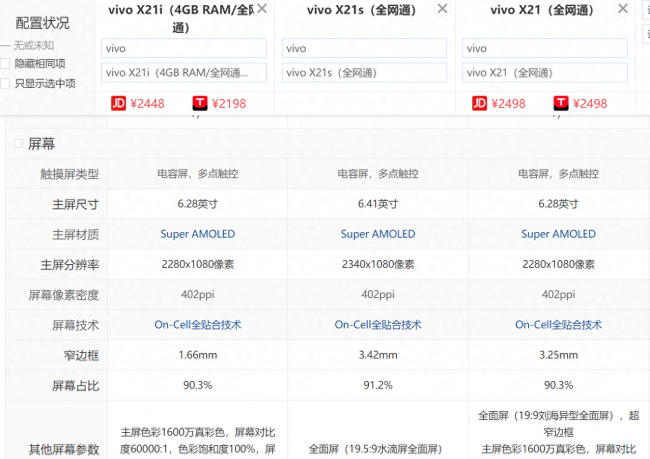Open Tmall price ¥2198 for vivo X21i
The width and height of the screenshot is (650, 459).
tap(229, 104)
